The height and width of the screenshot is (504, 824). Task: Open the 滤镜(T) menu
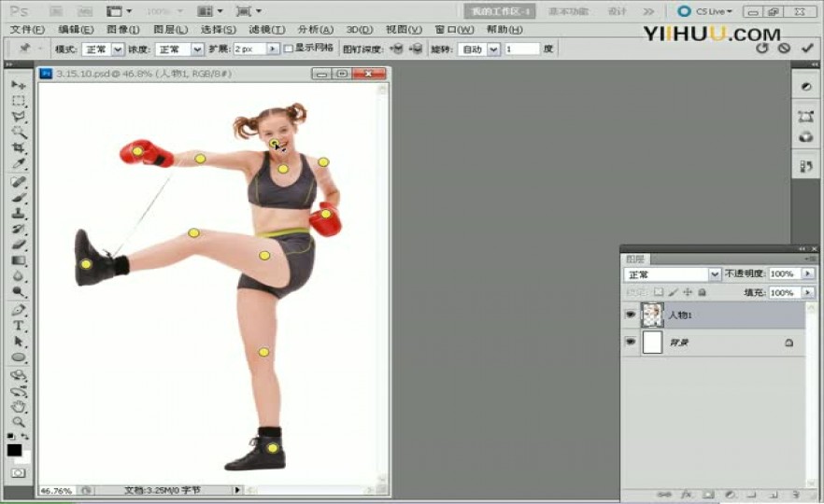pyautogui.click(x=267, y=30)
